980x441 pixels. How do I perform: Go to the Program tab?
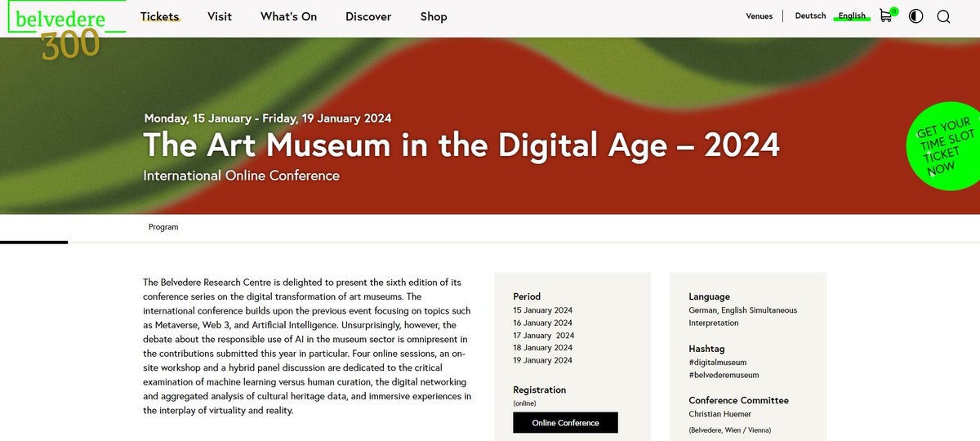(163, 227)
